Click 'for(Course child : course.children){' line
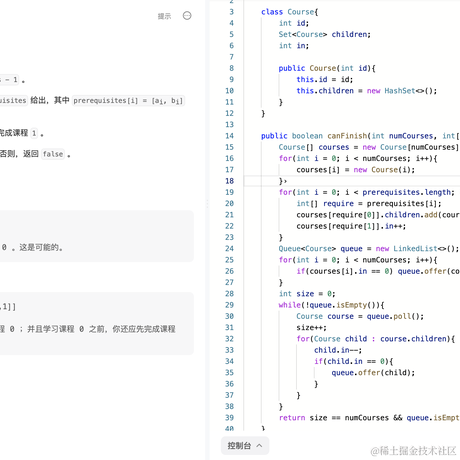This screenshot has width=460, height=460. pyautogui.click(x=376, y=339)
